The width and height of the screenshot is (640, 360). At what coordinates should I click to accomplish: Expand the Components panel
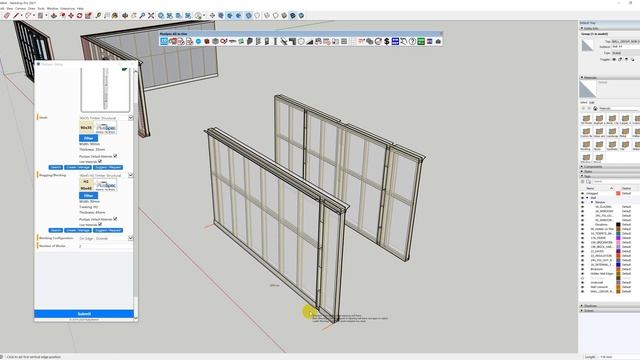click(582, 167)
